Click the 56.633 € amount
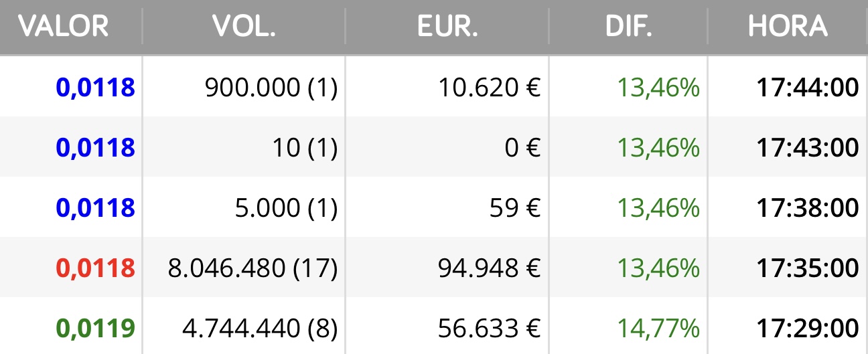This screenshot has height=354, width=868. coord(489,329)
